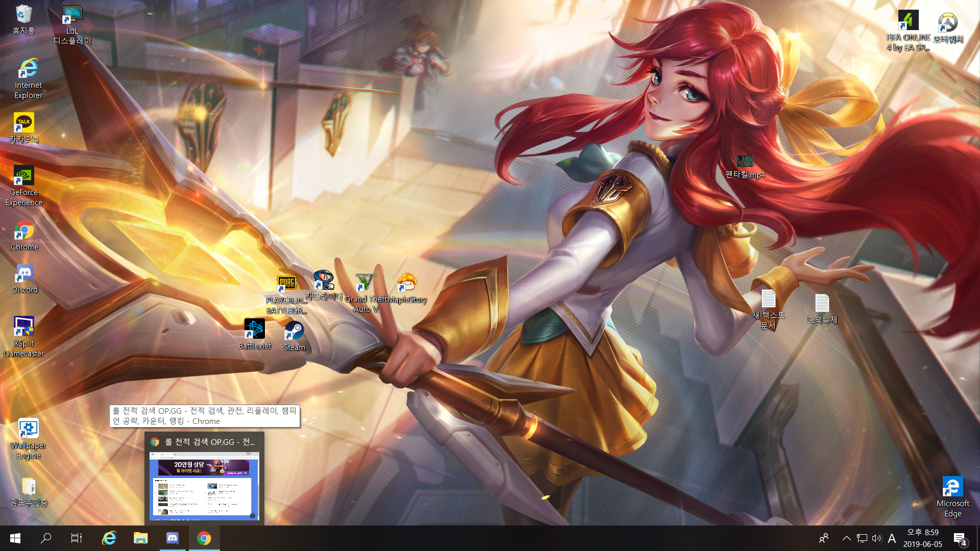Click the OP.GG Chrome window preview thumbnail
The image size is (980, 551).
[204, 485]
